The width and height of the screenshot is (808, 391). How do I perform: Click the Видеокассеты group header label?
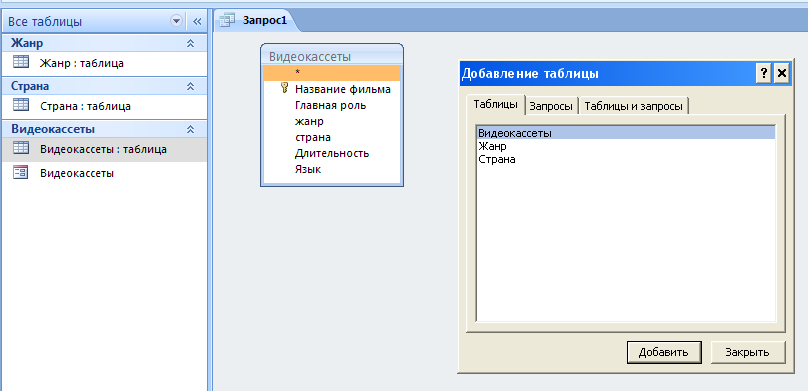53,129
